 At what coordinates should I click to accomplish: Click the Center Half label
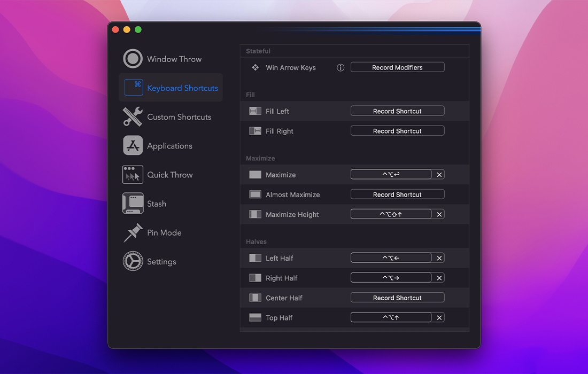point(284,298)
